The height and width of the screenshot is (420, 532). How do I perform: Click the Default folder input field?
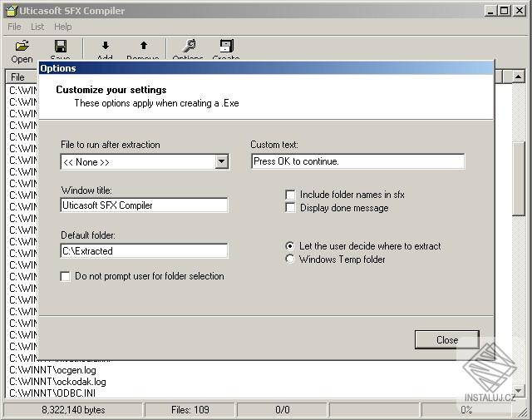click(144, 250)
